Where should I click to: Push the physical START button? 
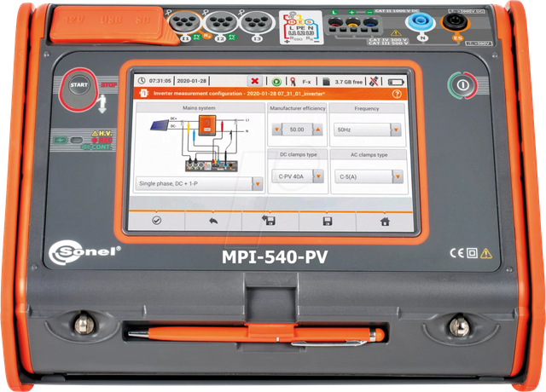(79, 85)
